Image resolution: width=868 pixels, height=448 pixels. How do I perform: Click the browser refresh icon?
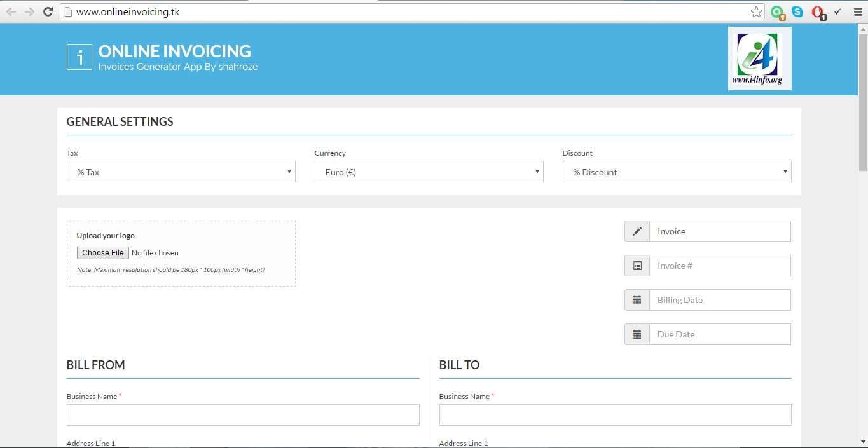coord(48,11)
